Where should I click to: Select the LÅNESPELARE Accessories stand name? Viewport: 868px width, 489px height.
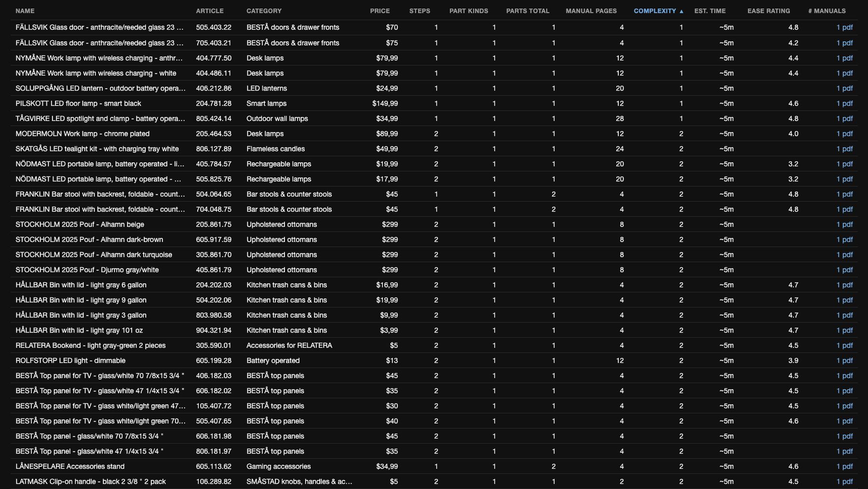pos(70,466)
